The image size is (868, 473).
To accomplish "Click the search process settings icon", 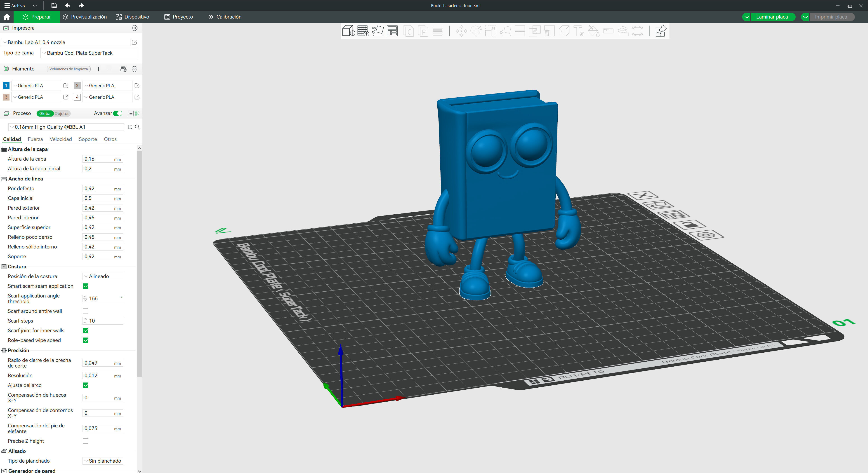I will click(137, 127).
